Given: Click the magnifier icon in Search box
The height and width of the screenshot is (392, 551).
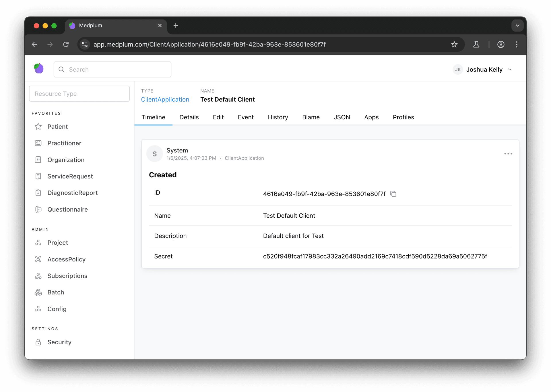Looking at the screenshot, I should (x=61, y=69).
